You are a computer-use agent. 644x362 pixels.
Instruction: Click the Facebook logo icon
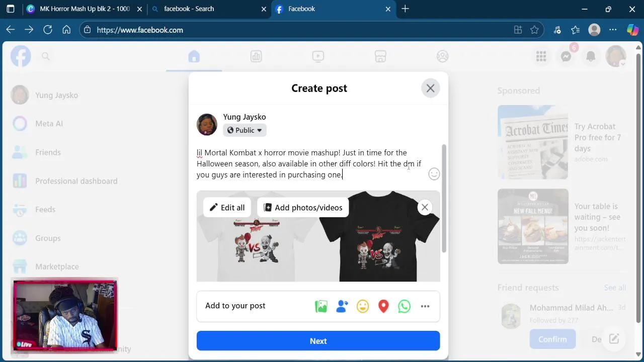21,56
